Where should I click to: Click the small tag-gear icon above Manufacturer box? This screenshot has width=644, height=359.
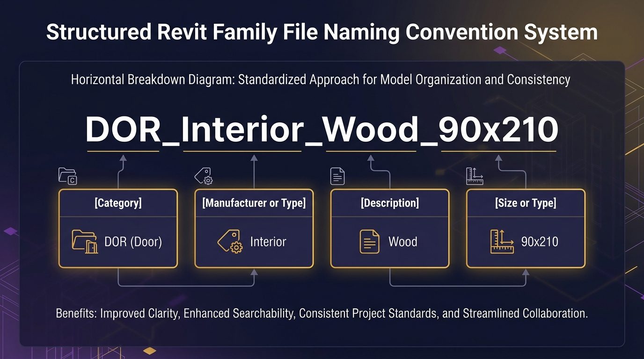pyautogui.click(x=204, y=176)
